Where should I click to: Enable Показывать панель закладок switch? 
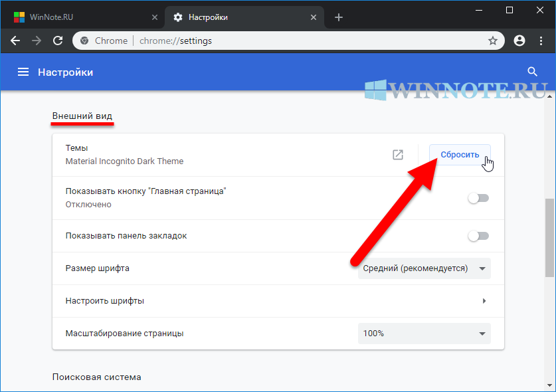tap(478, 236)
